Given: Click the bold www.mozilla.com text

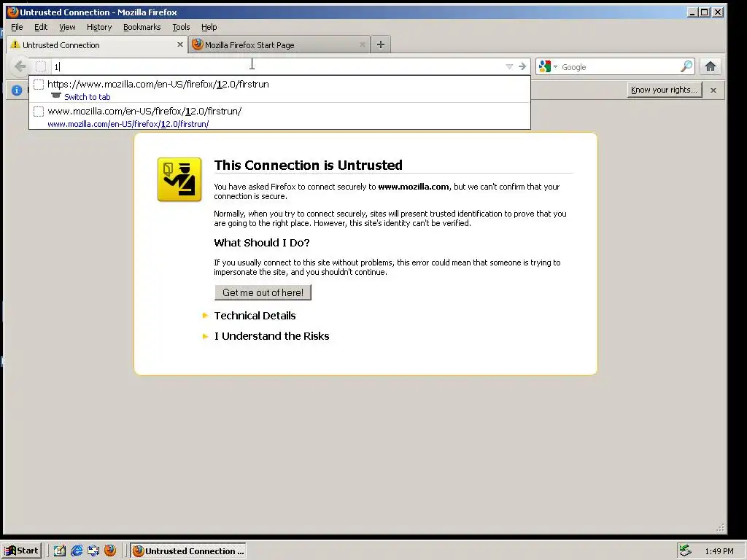Looking at the screenshot, I should pyautogui.click(x=414, y=187).
